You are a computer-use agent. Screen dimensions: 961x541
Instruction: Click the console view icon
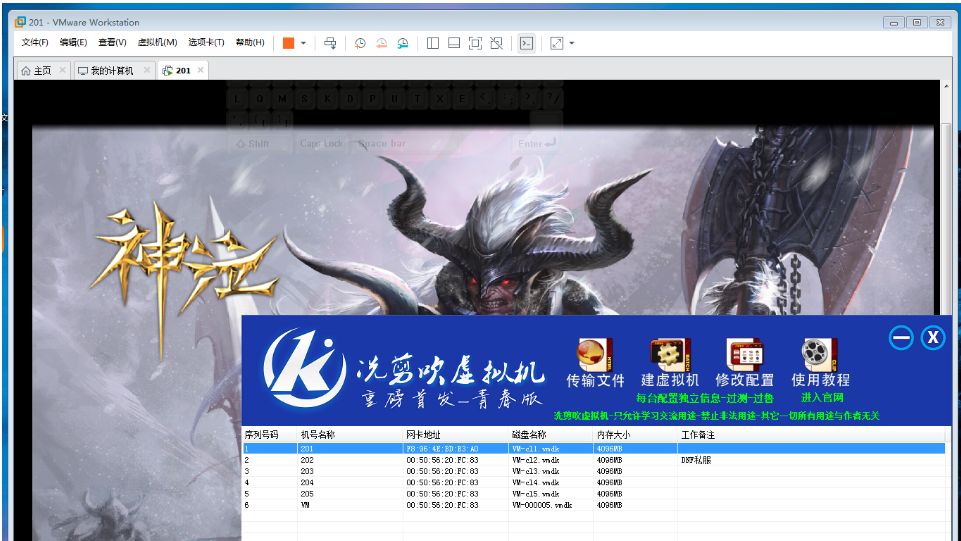pyautogui.click(x=526, y=43)
